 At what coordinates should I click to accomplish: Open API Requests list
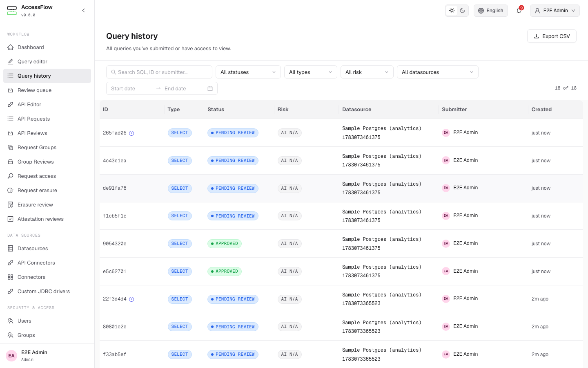[x=47, y=119]
